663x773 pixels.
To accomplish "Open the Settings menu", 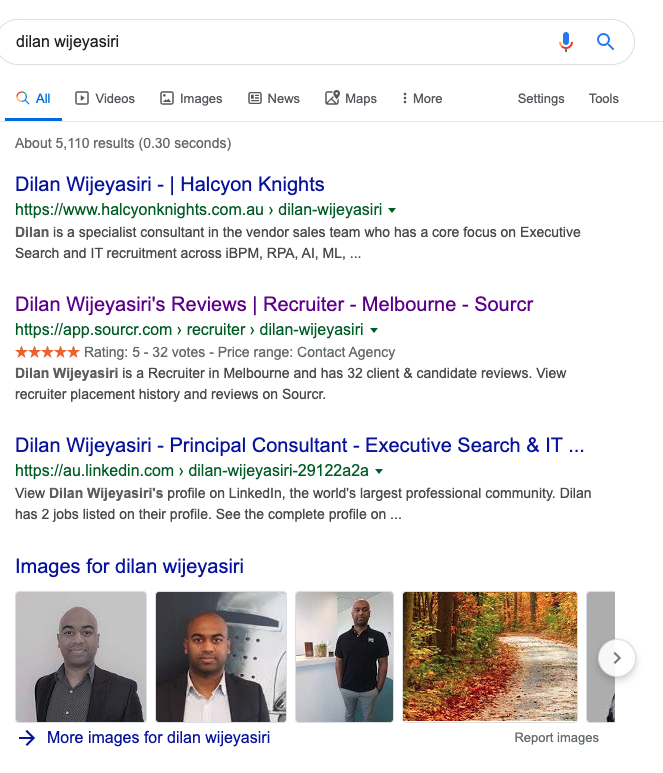I will coord(541,99).
